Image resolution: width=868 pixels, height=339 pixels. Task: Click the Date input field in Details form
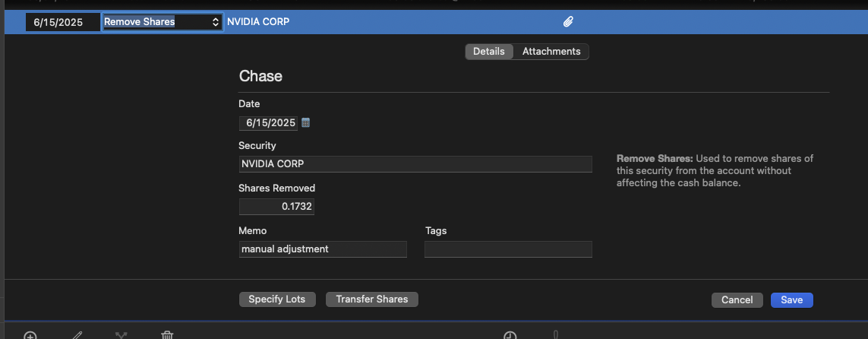click(x=269, y=123)
